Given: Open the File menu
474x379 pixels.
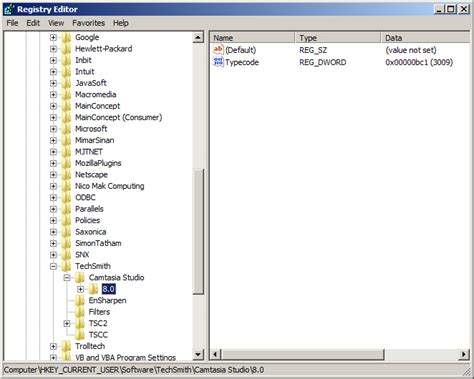Looking at the screenshot, I should coord(12,23).
